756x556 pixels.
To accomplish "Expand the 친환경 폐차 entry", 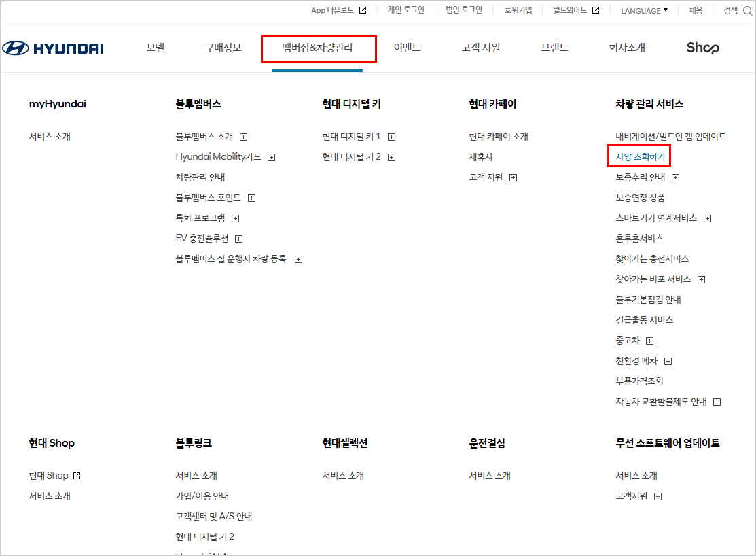I will tap(668, 360).
